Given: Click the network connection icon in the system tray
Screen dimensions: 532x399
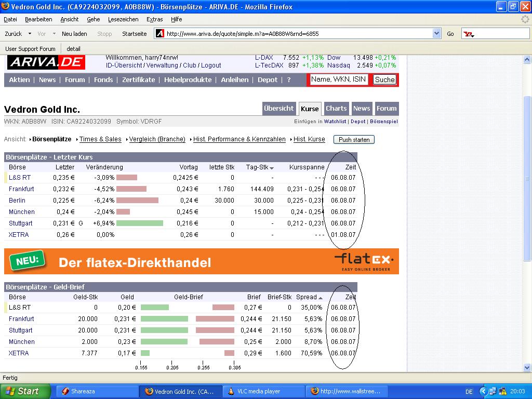Looking at the screenshot, I should tap(493, 390).
